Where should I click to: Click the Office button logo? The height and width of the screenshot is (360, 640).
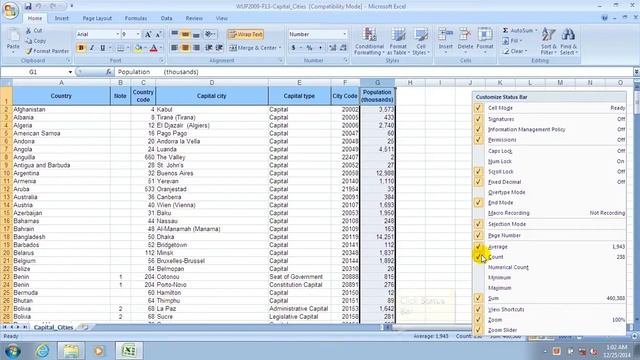tap(11, 10)
